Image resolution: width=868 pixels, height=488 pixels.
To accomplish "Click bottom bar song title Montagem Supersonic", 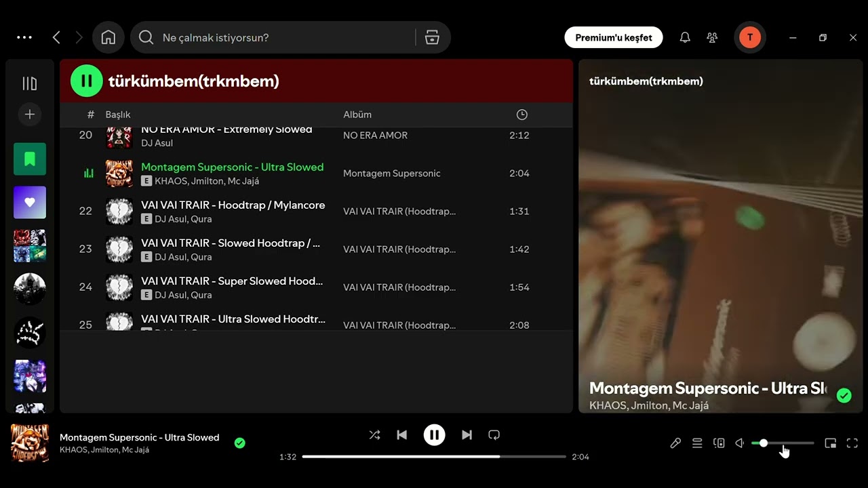I will click(x=139, y=437).
